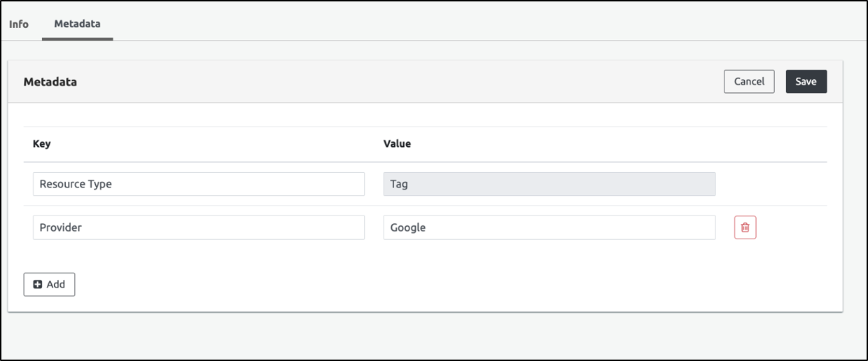This screenshot has height=361, width=868.
Task: Cancel the metadata edits
Action: click(x=748, y=81)
